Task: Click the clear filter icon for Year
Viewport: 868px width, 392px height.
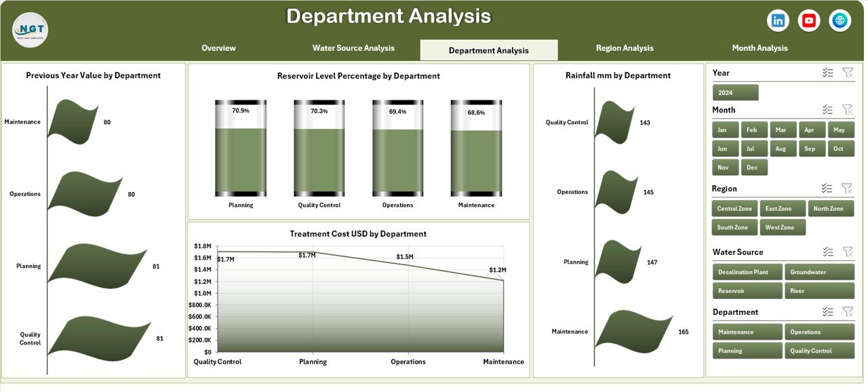Action: (847, 73)
